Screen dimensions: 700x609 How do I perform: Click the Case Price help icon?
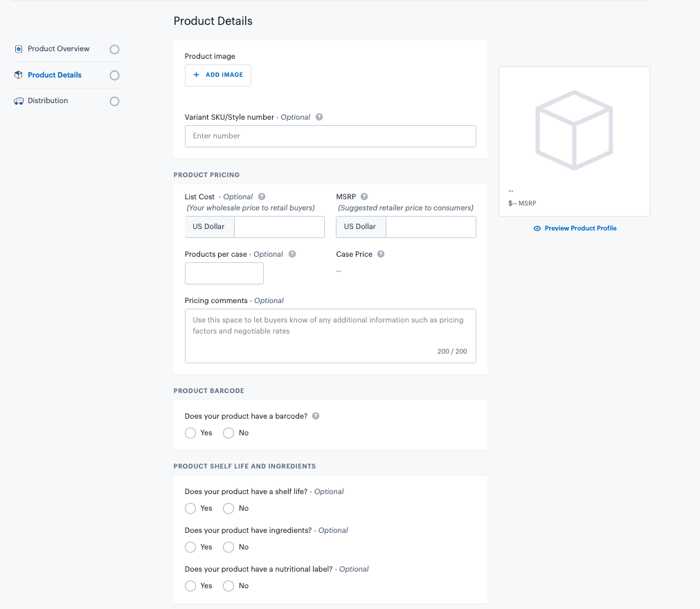[381, 254]
